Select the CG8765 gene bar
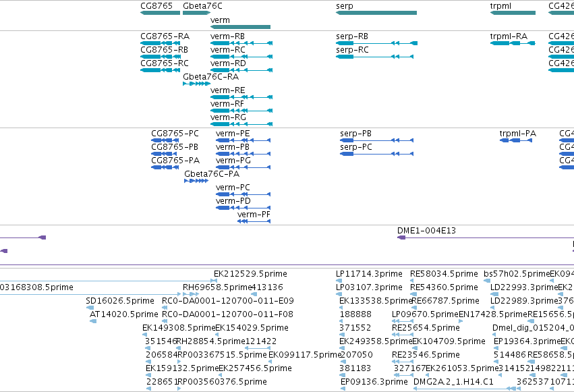The image size is (574, 392). [x=160, y=13]
